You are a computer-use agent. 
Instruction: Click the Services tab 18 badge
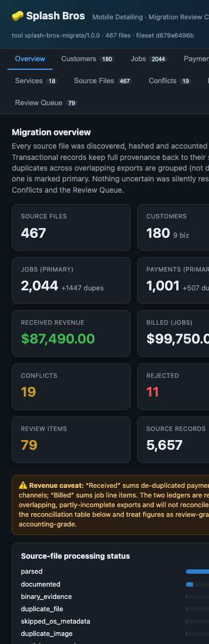pyautogui.click(x=52, y=81)
